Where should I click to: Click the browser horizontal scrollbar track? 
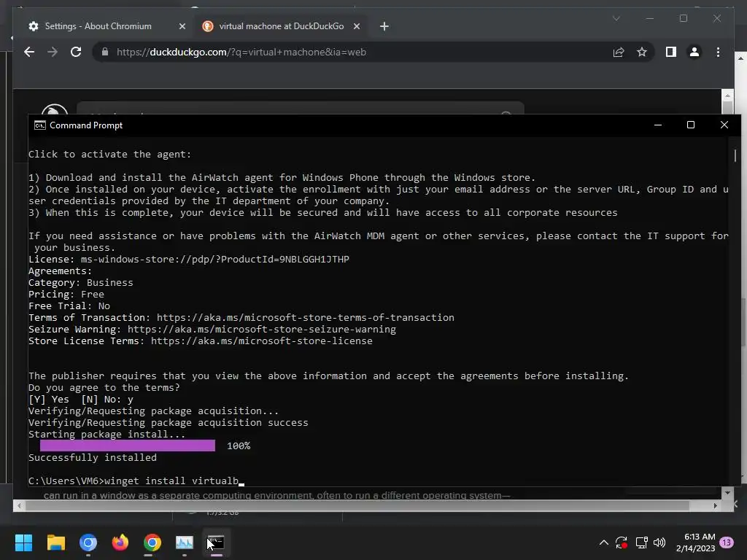(x=367, y=506)
